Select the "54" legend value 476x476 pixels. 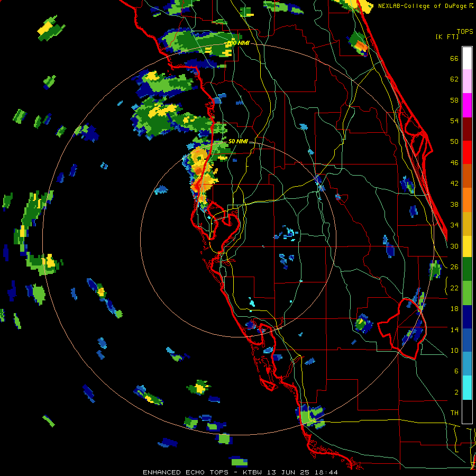(x=454, y=121)
